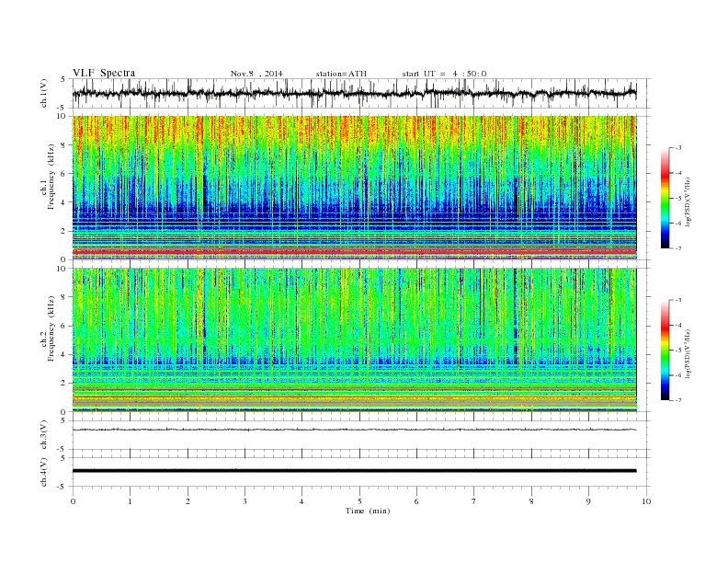
Task: Click inside the ch.2 spectrogram panel
Action: tap(355, 340)
